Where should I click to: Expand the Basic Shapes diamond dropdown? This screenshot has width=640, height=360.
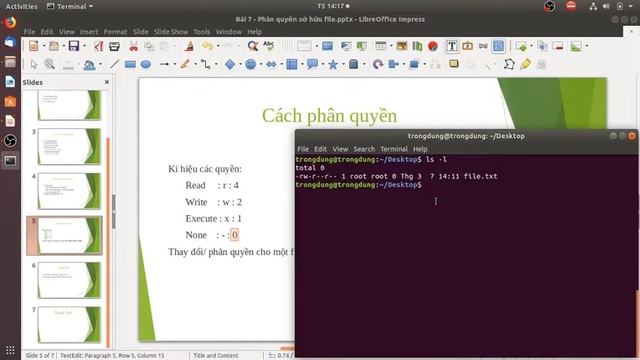coord(240,64)
